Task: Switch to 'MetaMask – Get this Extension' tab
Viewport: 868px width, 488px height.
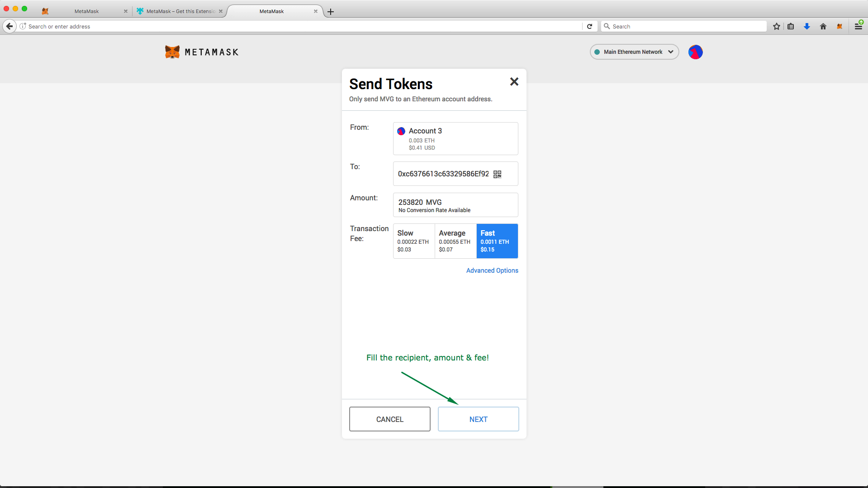Action: pos(180,11)
